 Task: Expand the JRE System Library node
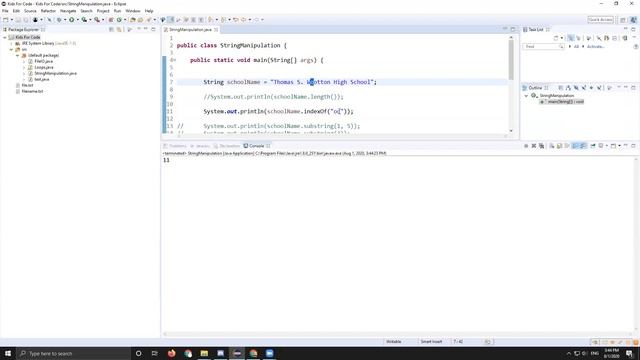(x=11, y=43)
